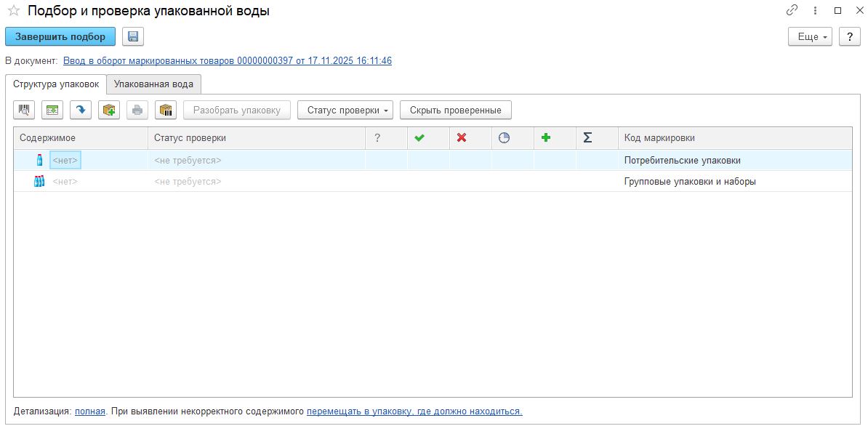Click the 'полная' detail level link
The width and height of the screenshot is (868, 426).
(x=90, y=411)
